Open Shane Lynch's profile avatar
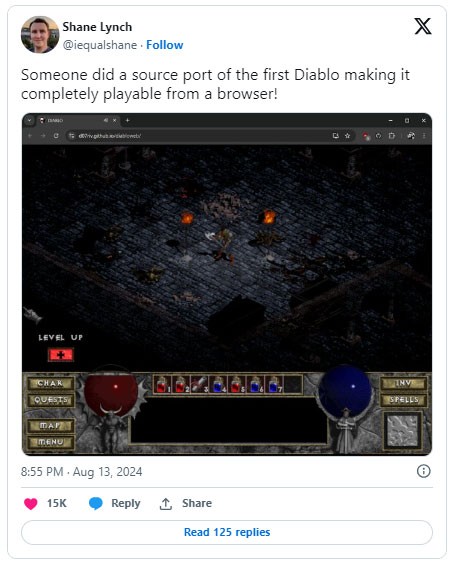454x568 pixels. [40, 35]
